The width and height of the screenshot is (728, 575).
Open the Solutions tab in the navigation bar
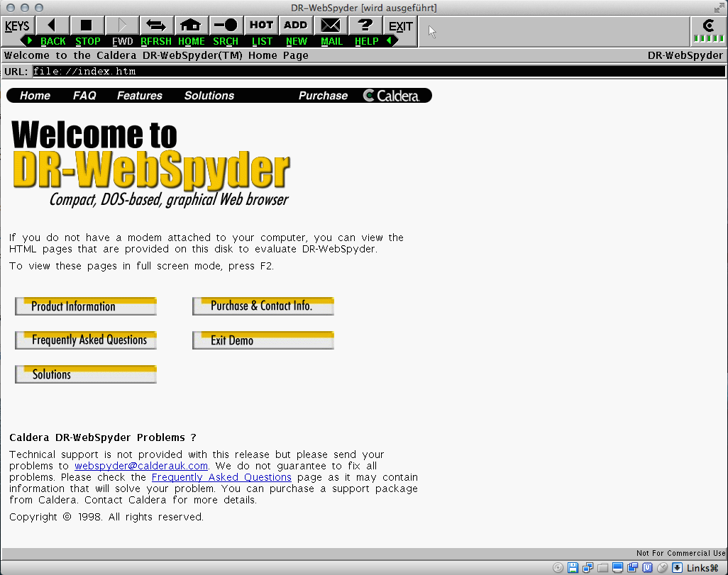(209, 96)
